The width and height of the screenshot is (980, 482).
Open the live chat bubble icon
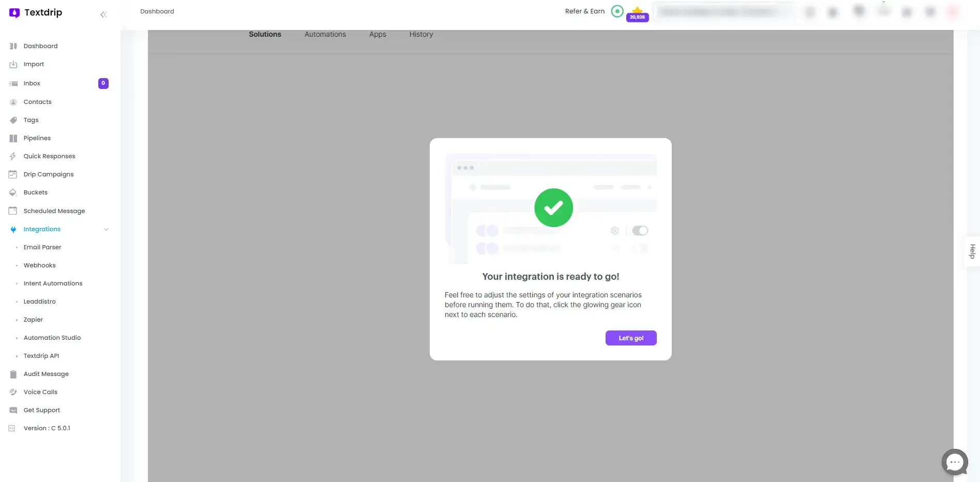click(954, 462)
